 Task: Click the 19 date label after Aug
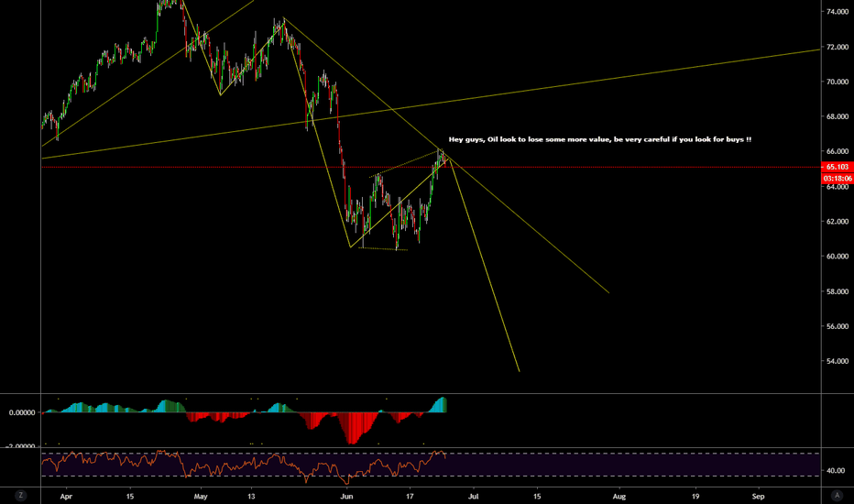[695, 497]
